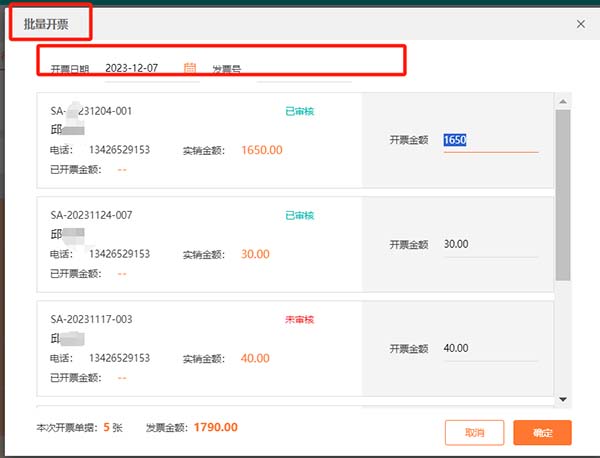Click the 开票日期 field showing 2023-12-07
Image resolution: width=600 pixels, height=458 pixels.
click(138, 68)
